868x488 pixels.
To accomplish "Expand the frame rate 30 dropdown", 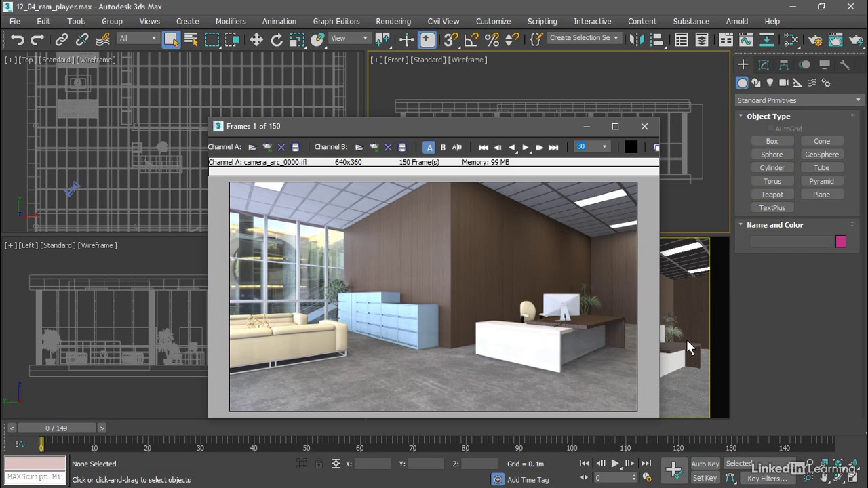I will click(604, 147).
